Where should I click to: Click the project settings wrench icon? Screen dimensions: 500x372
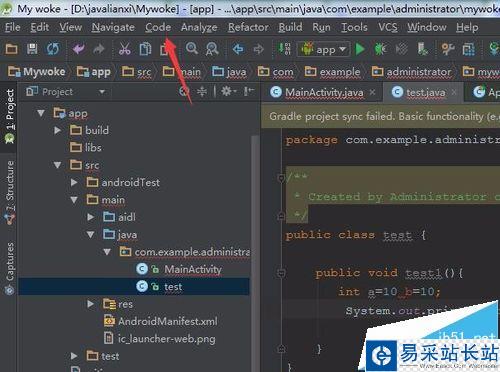click(448, 49)
